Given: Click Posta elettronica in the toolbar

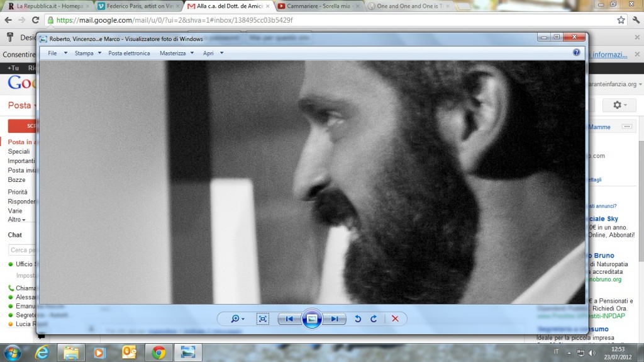Looking at the screenshot, I should [x=129, y=53].
